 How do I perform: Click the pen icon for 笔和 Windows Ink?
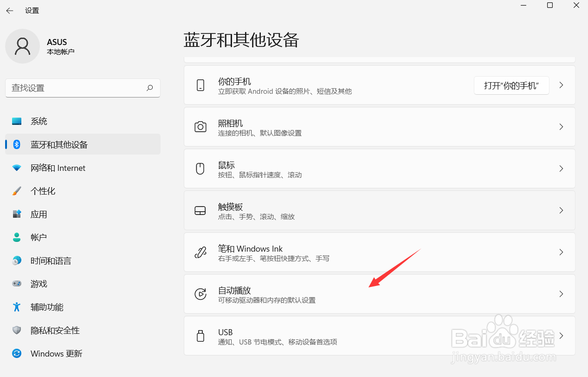click(x=200, y=252)
